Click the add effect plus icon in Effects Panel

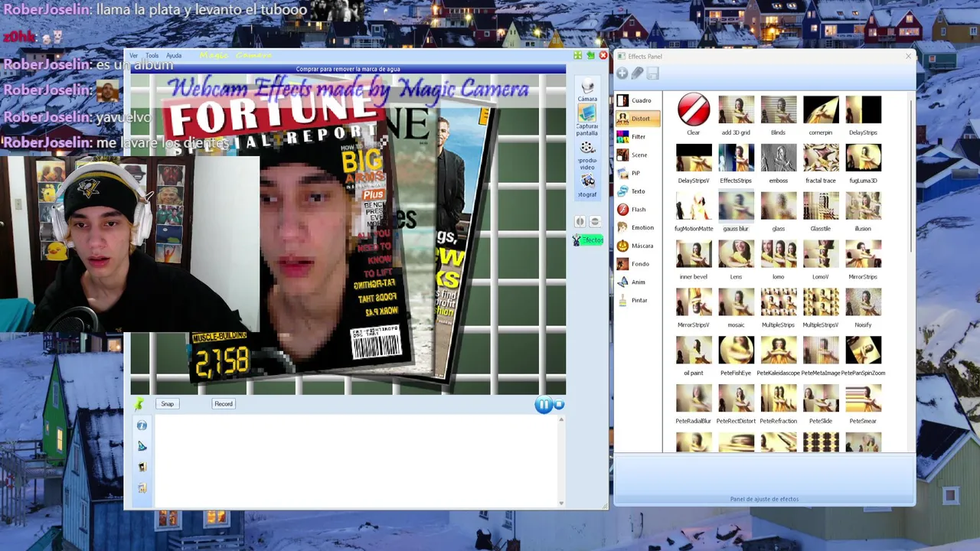click(x=622, y=73)
